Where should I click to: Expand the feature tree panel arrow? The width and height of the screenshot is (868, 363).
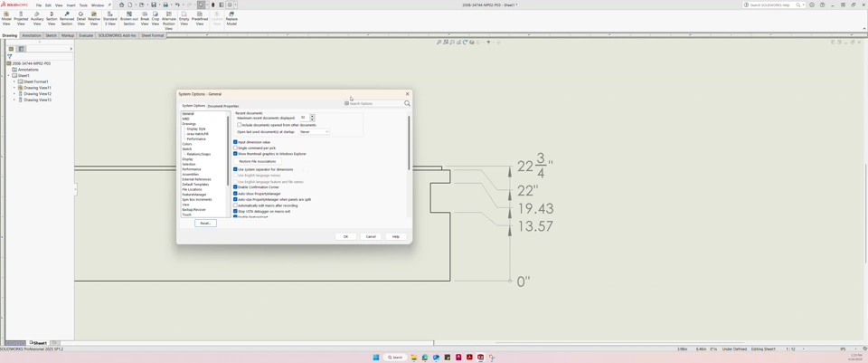[x=71, y=49]
